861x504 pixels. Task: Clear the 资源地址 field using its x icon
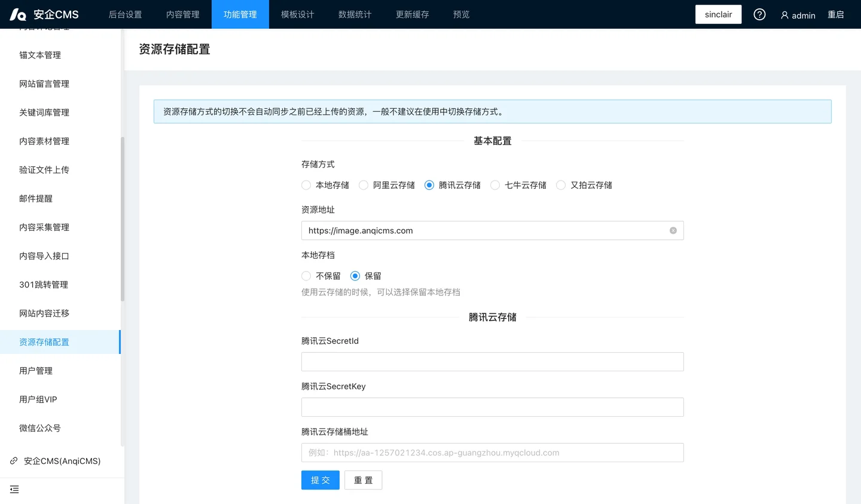[x=673, y=230]
